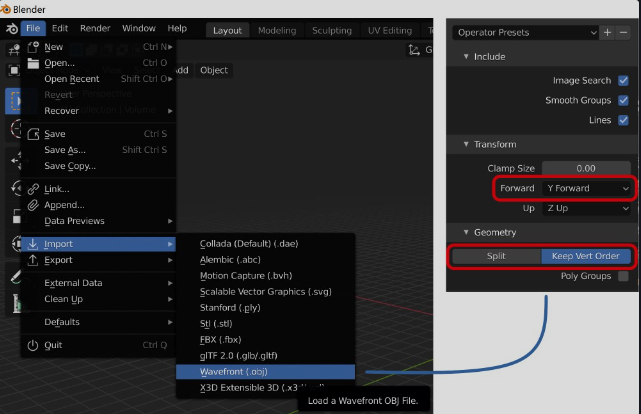Choose Save As... entry
The width and height of the screenshot is (641, 414).
(99, 150)
